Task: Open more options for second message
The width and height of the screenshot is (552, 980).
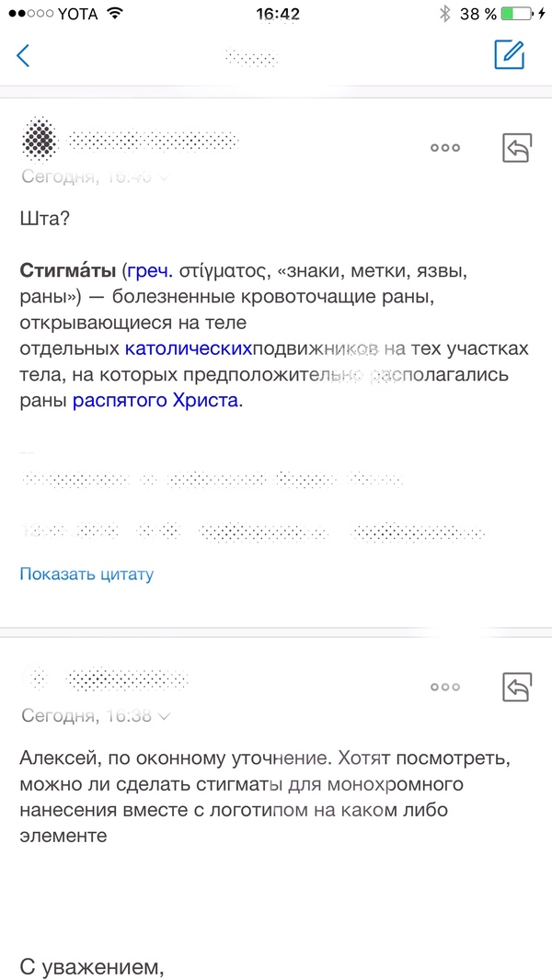Action: pyautogui.click(x=444, y=686)
